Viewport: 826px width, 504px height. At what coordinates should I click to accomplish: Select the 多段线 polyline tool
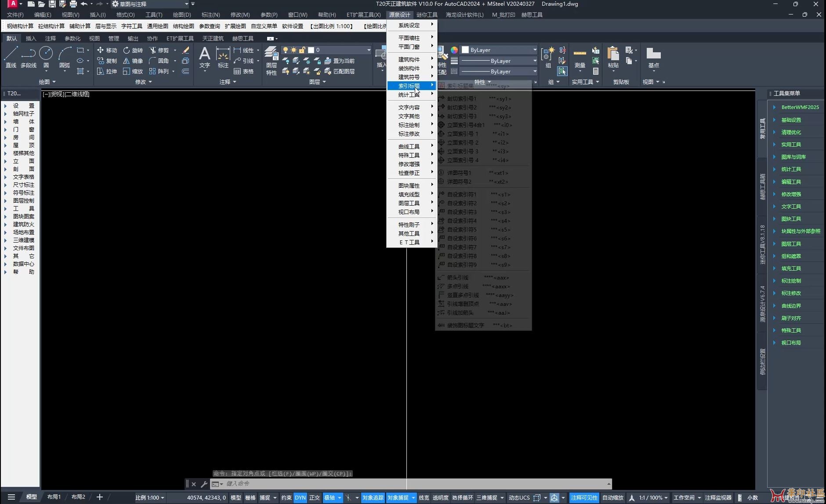point(29,58)
